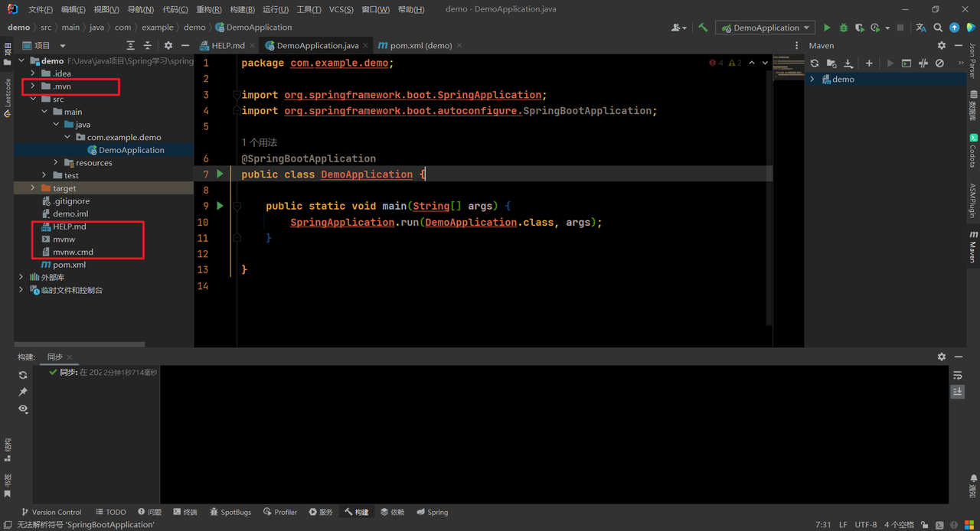Open build panel settings gear

tap(942, 357)
